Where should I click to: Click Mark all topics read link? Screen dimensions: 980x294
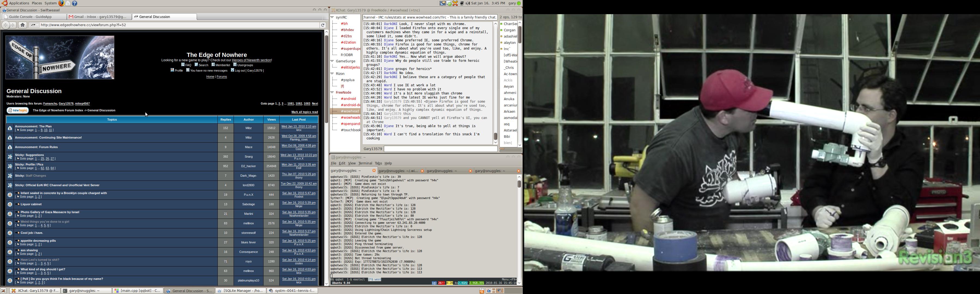304,112
